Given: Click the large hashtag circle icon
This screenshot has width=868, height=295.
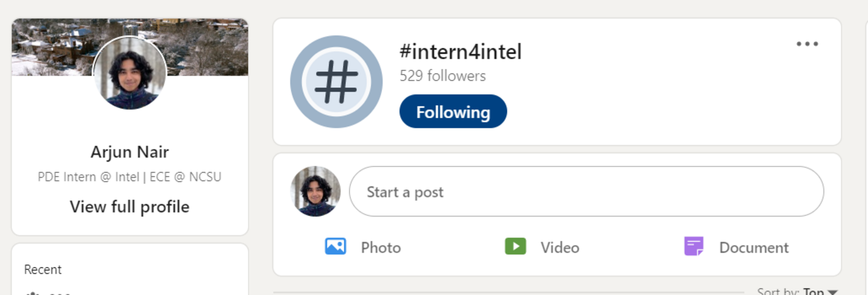Looking at the screenshot, I should tap(336, 82).
